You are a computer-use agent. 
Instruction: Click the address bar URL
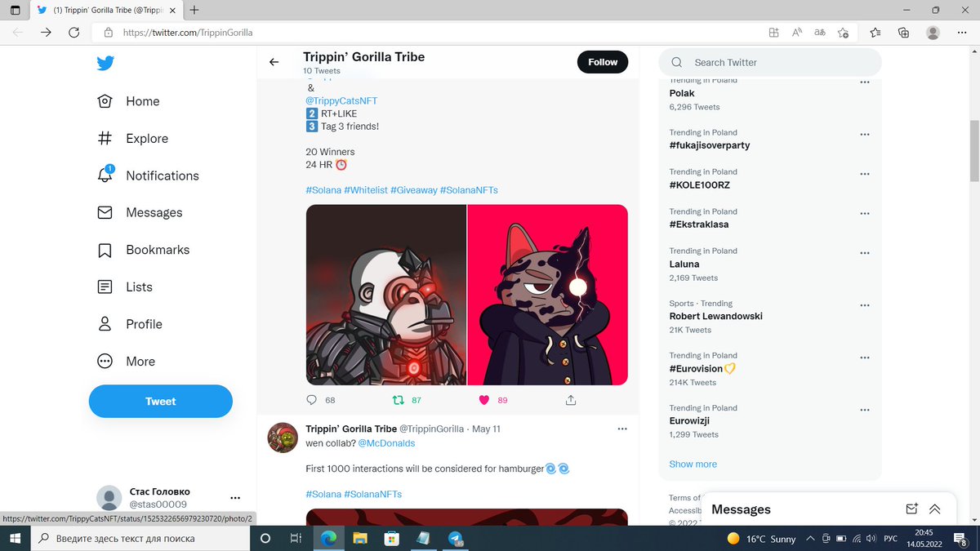click(x=188, y=33)
